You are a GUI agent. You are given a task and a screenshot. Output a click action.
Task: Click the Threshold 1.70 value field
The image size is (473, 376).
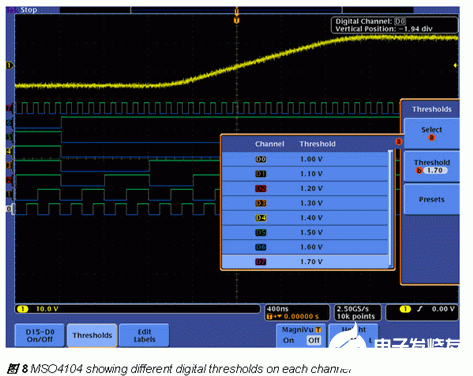[435, 170]
